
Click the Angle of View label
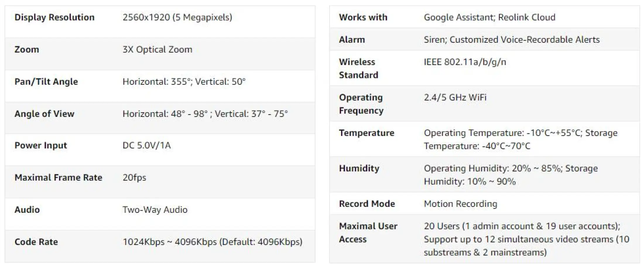[x=44, y=114]
